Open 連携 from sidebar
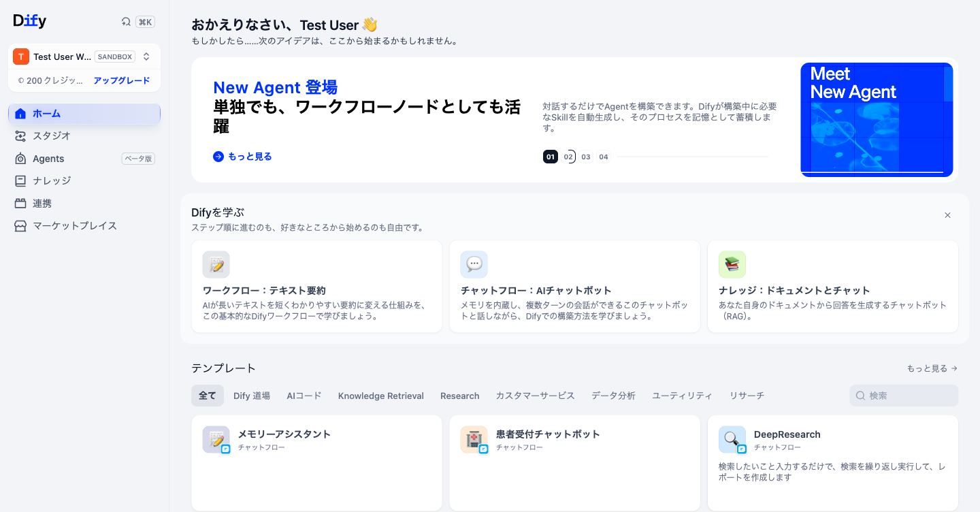This screenshot has height=512, width=980. 84,204
